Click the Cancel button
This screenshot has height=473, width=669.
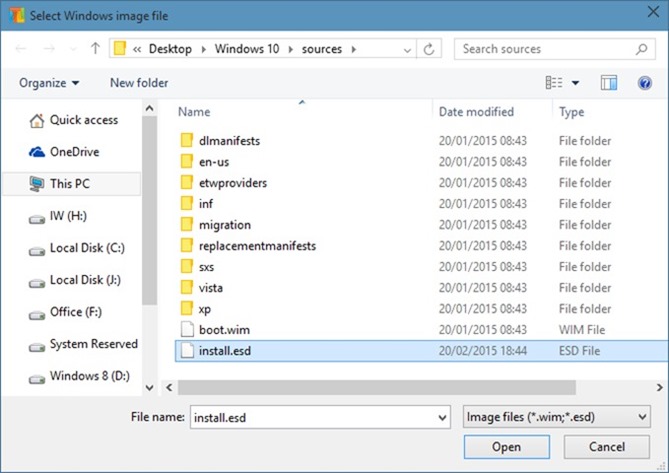pos(607,447)
